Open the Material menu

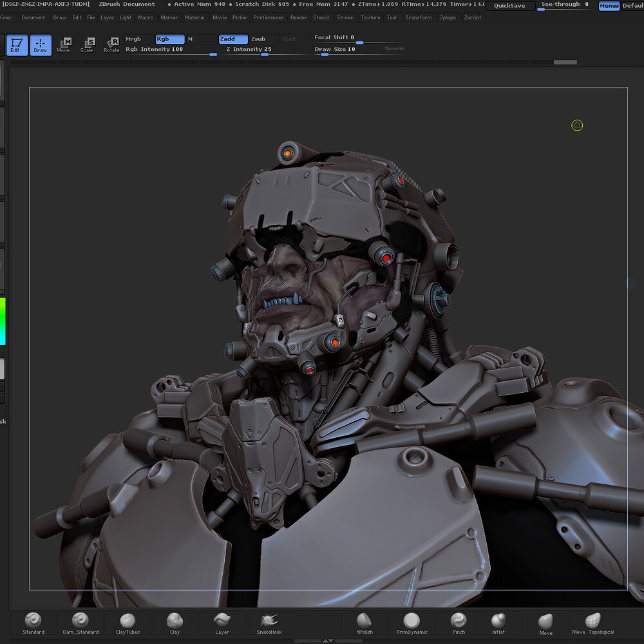click(x=194, y=17)
